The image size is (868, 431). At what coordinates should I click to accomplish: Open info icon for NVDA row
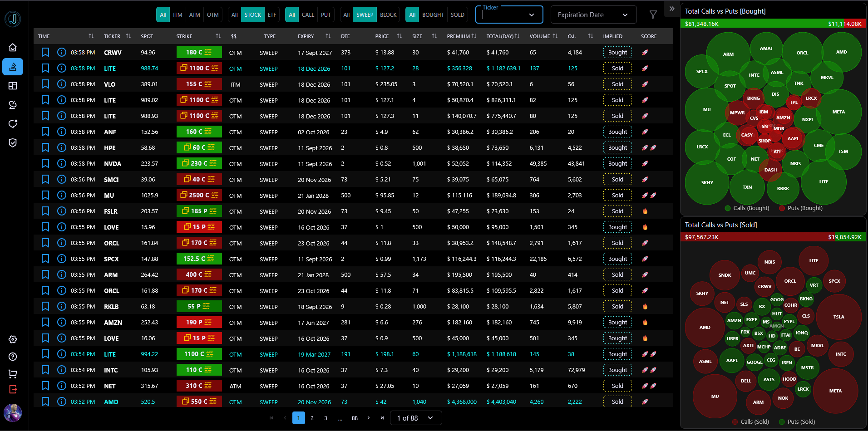(x=62, y=164)
